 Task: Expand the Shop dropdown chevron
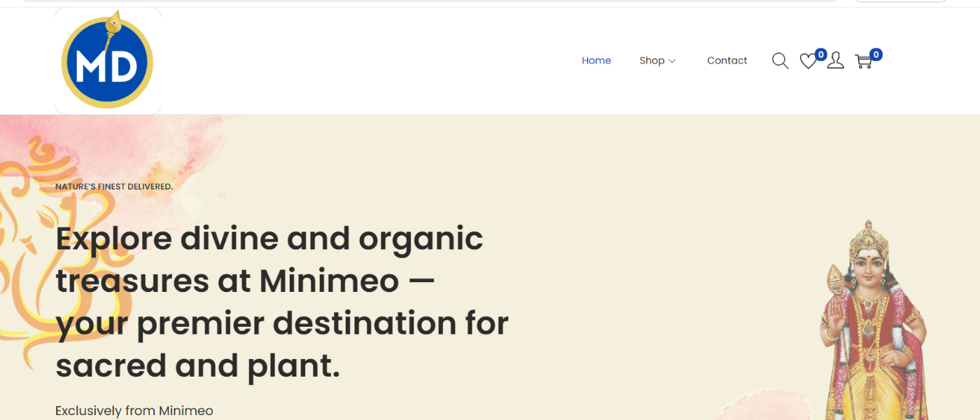tap(672, 61)
